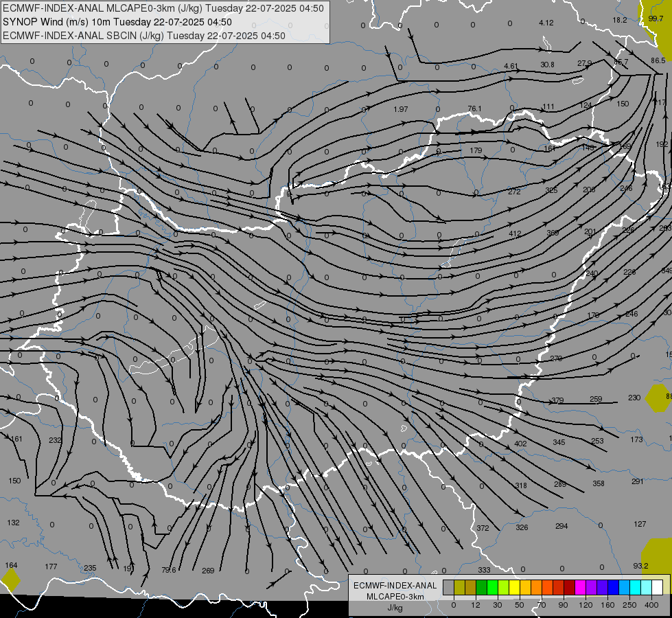Click the map value 164

[x=11, y=565]
